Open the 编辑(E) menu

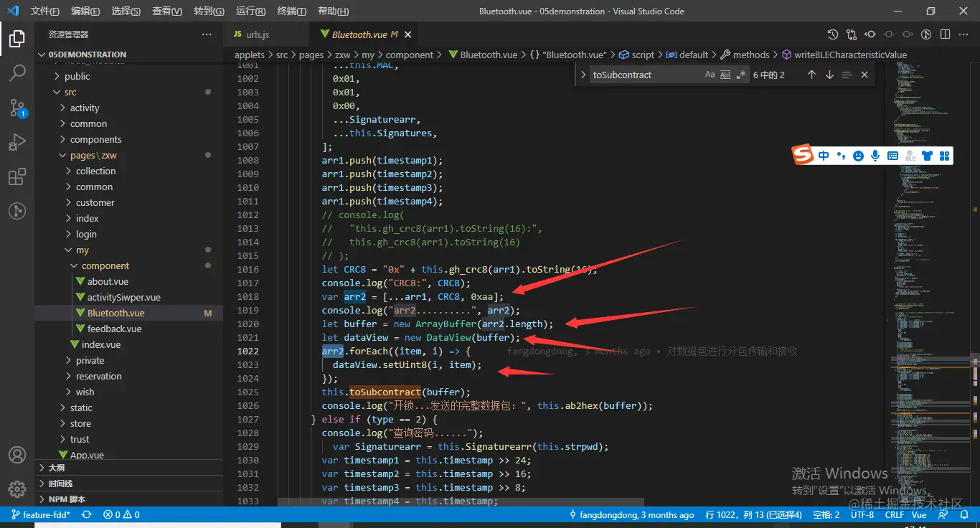pyautogui.click(x=85, y=11)
